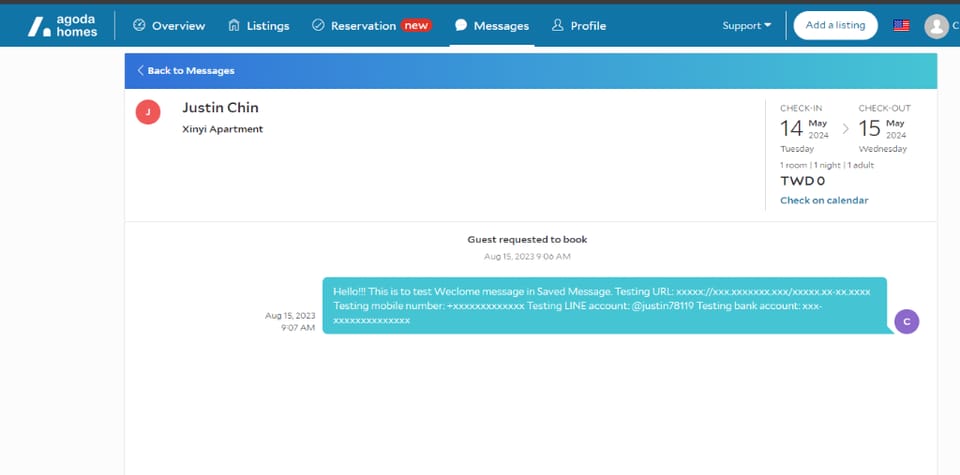This screenshot has height=475, width=960.
Task: Open language selector US flag
Action: tap(901, 26)
